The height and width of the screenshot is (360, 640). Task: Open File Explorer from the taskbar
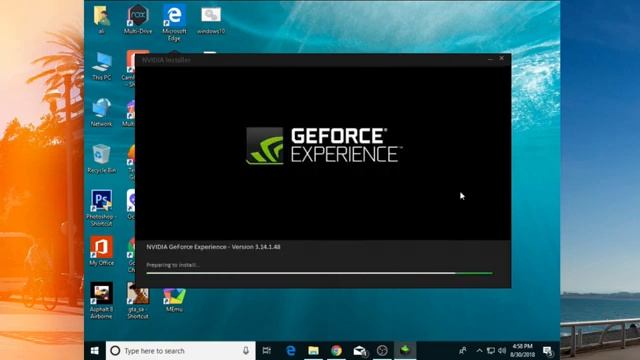click(x=313, y=351)
